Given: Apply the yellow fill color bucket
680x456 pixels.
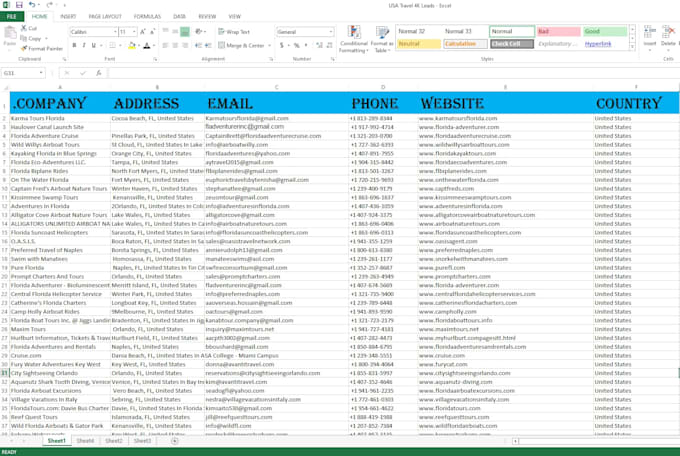Looking at the screenshot, I should pyautogui.click(x=132, y=45).
